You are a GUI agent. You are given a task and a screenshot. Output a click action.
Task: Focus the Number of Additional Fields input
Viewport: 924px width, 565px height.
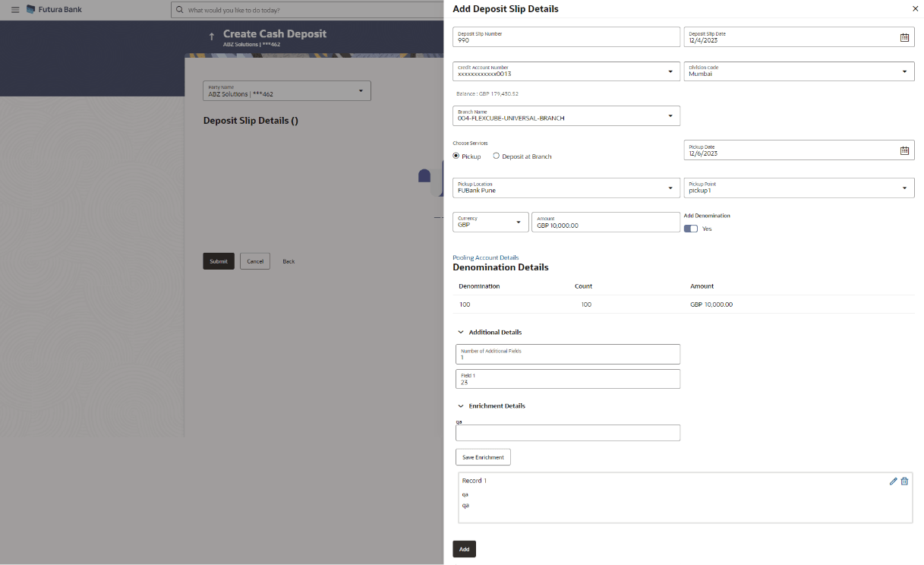point(568,354)
